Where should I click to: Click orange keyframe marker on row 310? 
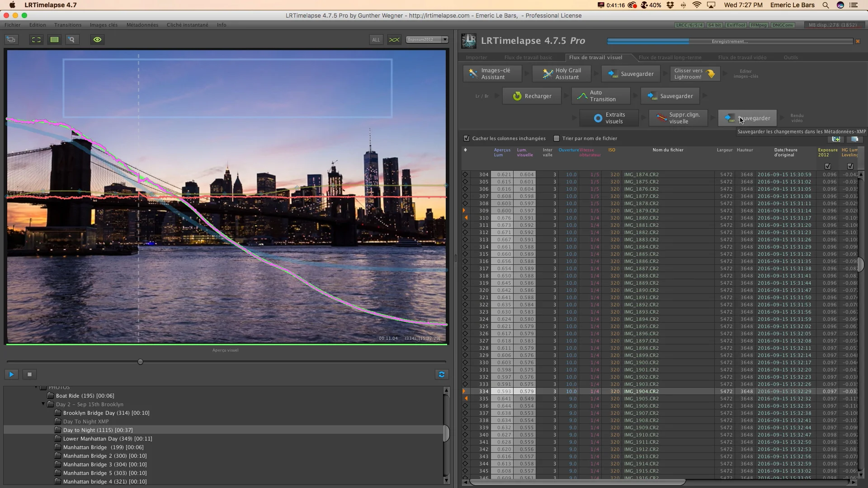tap(466, 218)
